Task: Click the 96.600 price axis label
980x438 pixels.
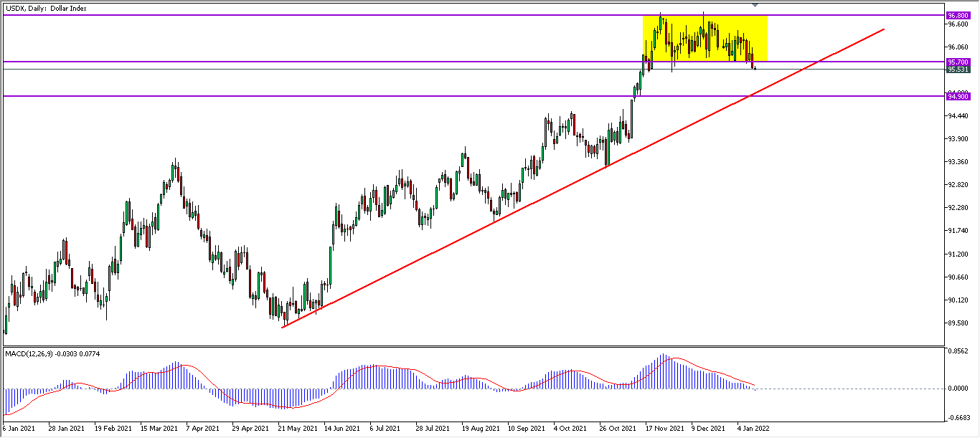Action: (x=960, y=24)
